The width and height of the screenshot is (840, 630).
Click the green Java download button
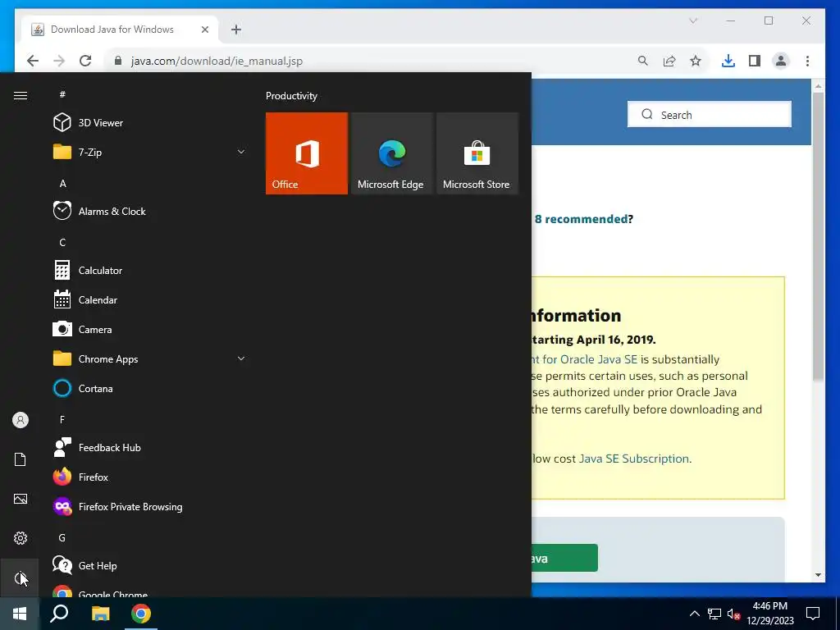[x=564, y=558]
